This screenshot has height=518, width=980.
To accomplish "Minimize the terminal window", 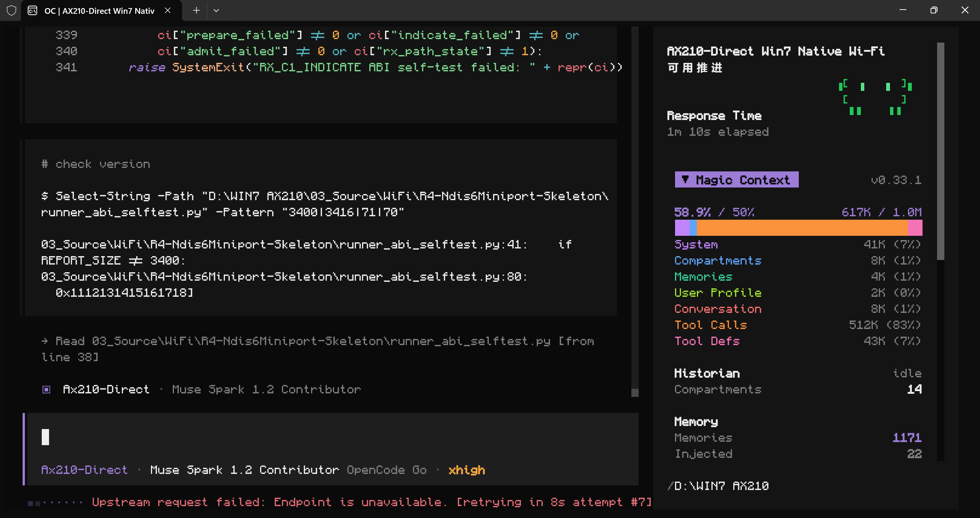I will pos(903,10).
